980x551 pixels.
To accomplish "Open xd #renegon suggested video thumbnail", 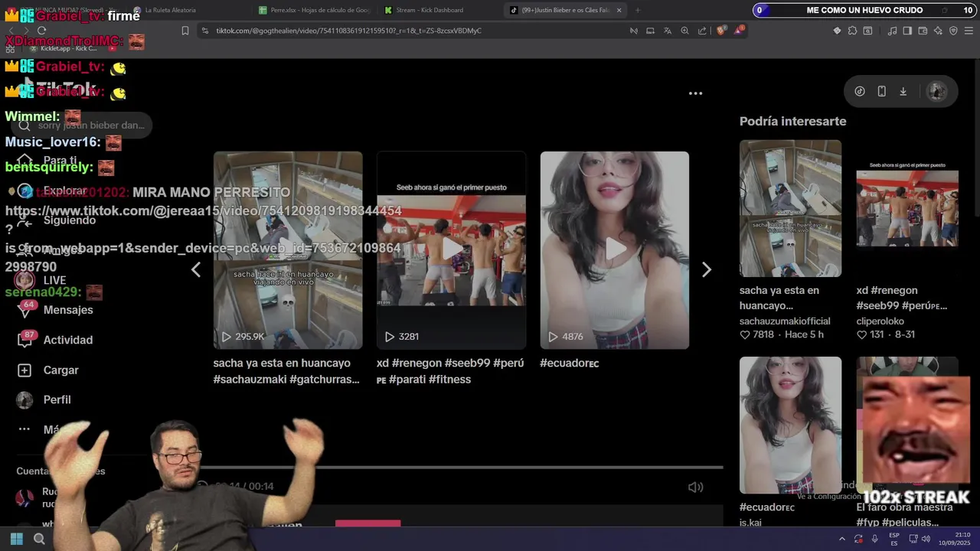I will click(907, 208).
